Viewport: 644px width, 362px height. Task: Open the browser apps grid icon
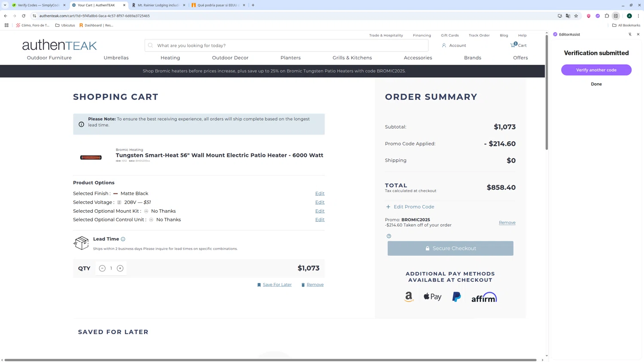point(6,25)
